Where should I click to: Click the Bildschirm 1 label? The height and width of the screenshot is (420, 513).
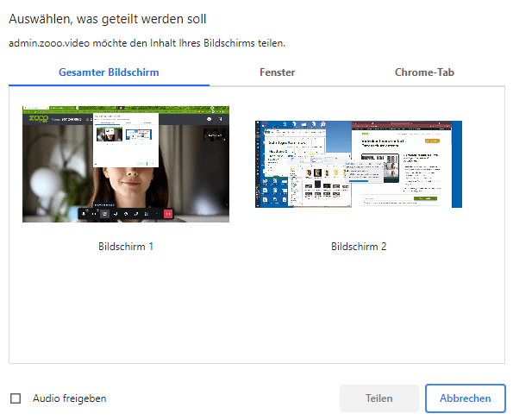(x=126, y=246)
